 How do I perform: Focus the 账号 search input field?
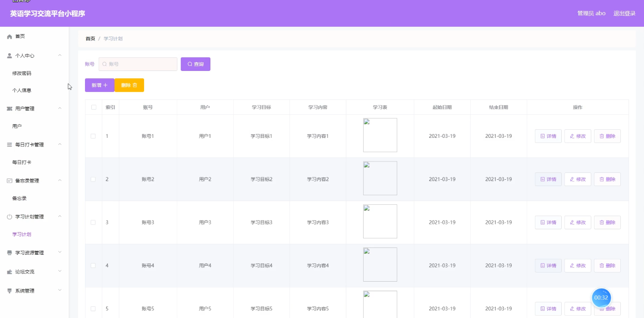[x=138, y=64]
